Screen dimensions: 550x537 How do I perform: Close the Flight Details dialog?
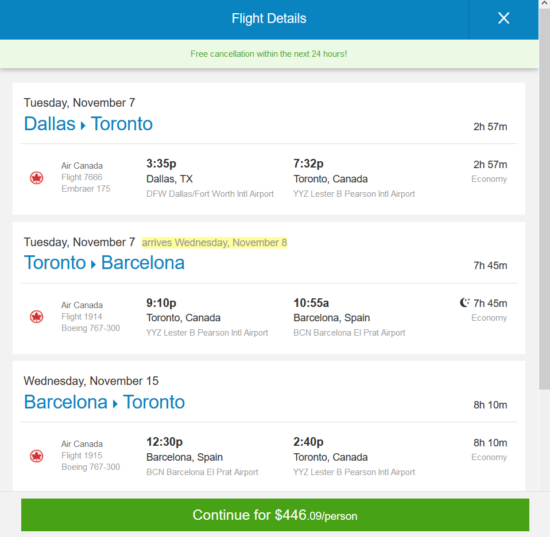503,18
